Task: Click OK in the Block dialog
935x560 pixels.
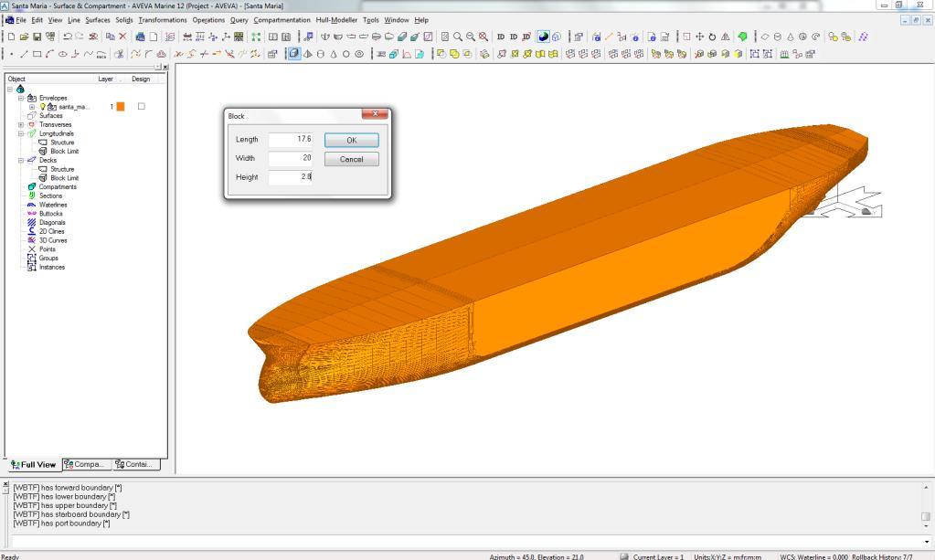Action: 351,141
